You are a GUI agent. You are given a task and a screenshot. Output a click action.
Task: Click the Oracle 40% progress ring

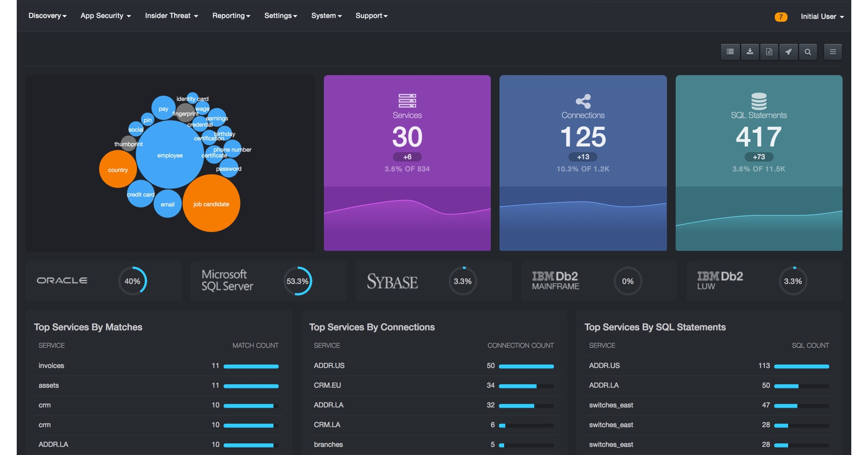tap(132, 281)
